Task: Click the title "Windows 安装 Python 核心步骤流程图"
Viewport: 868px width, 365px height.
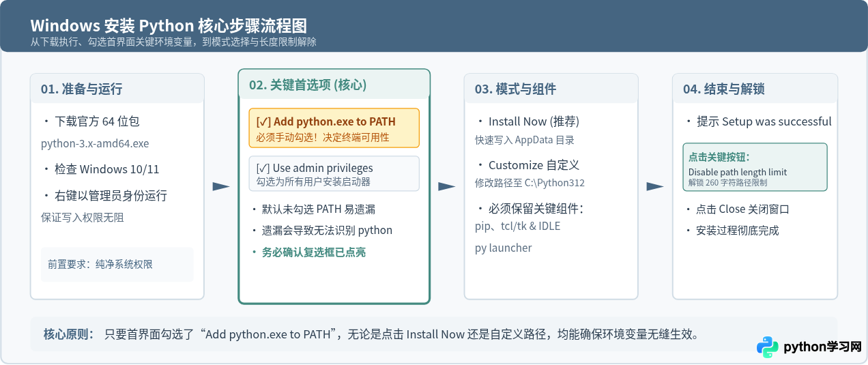Action: (169, 26)
